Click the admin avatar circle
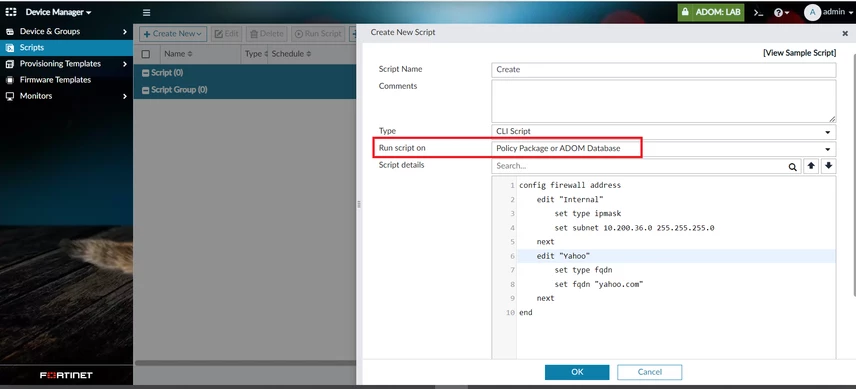The width and height of the screenshot is (856, 389). click(812, 13)
